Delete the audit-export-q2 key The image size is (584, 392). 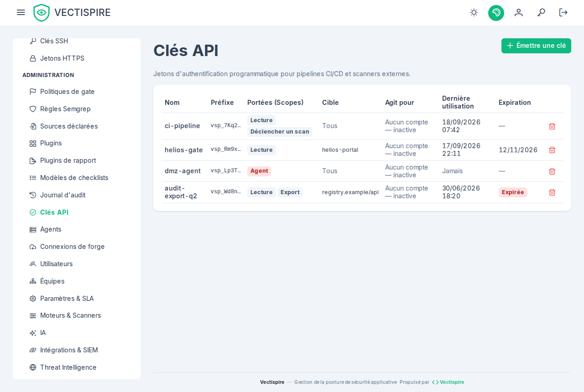tap(552, 192)
